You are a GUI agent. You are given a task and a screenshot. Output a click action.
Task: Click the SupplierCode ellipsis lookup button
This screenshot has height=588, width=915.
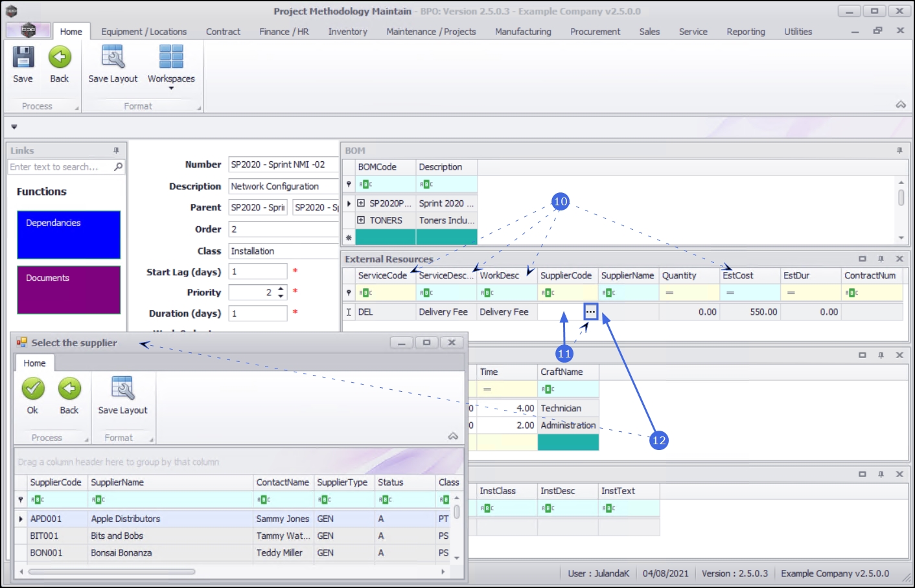click(x=590, y=311)
